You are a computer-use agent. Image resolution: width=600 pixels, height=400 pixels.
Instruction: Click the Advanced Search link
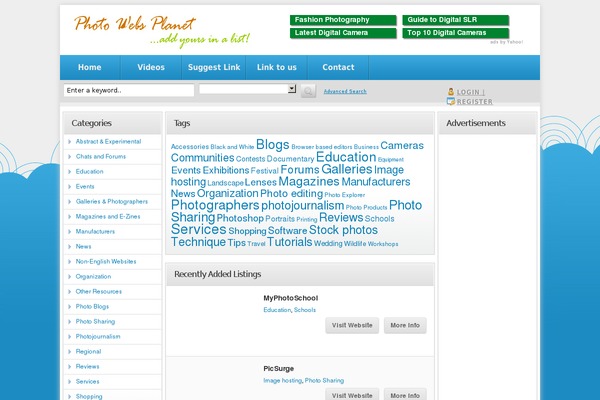[x=345, y=91]
